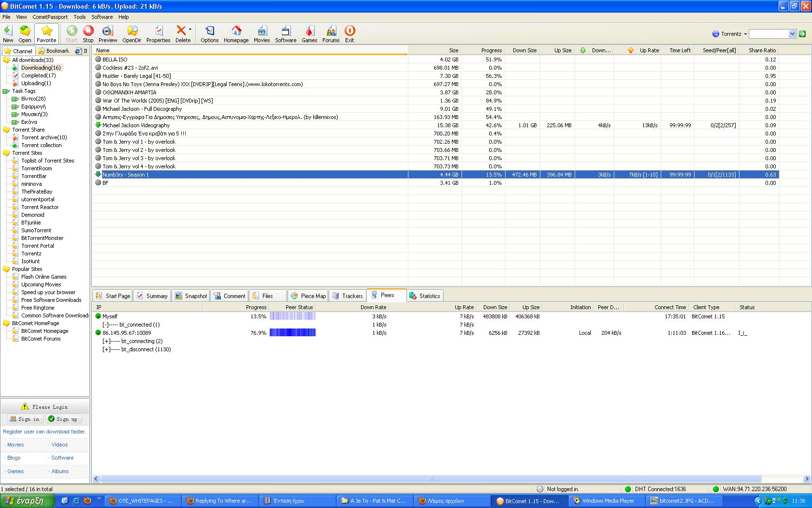Select Downloading(16) in the tree
The width and height of the screenshot is (812, 508).
pyautogui.click(x=41, y=68)
